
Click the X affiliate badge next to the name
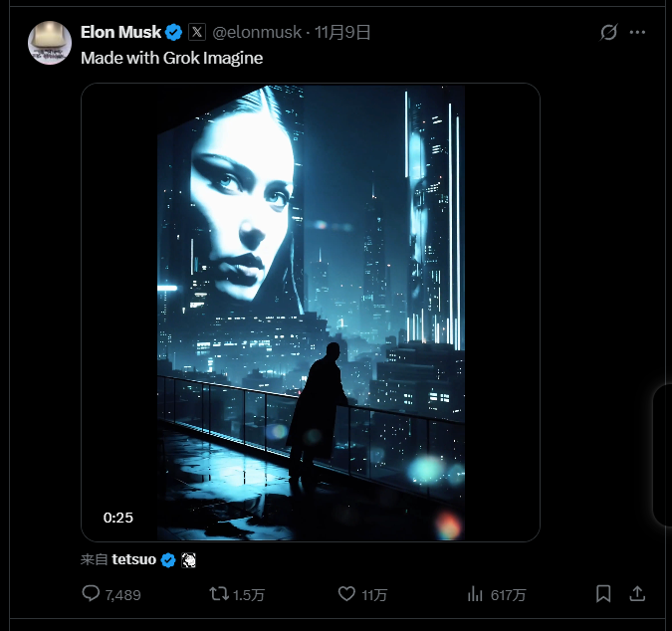point(197,32)
